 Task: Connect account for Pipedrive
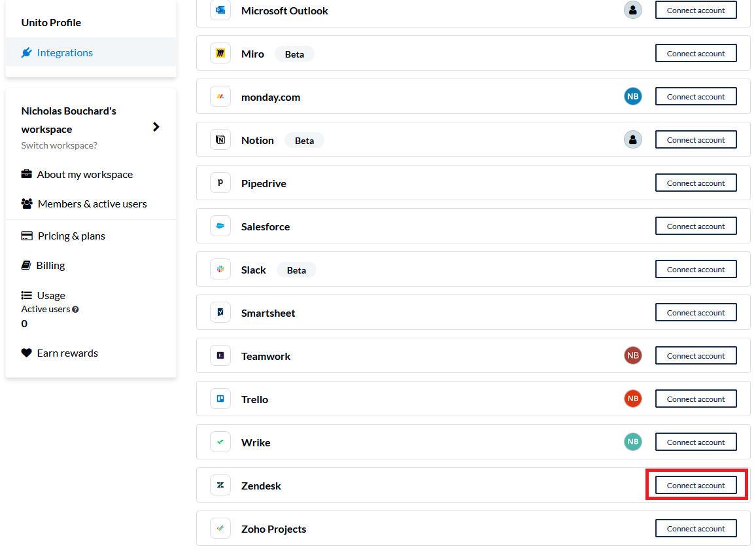pyautogui.click(x=696, y=183)
